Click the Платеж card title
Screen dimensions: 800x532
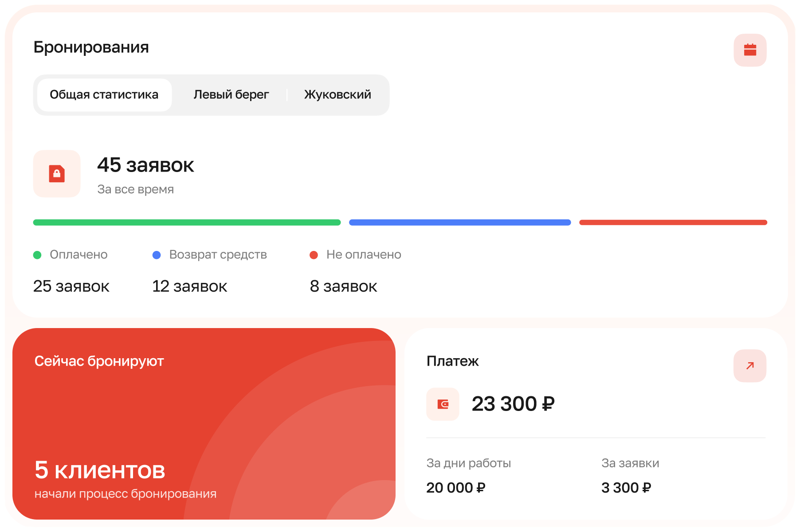pos(452,361)
